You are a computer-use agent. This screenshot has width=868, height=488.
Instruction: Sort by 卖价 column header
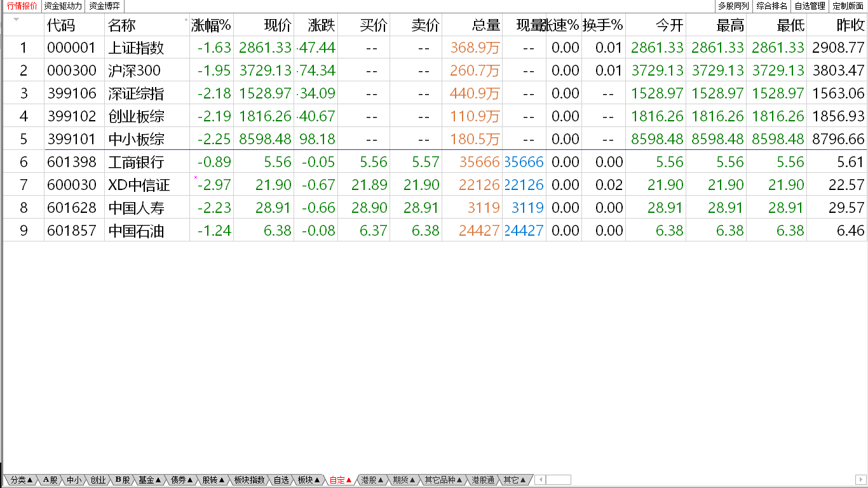[425, 25]
